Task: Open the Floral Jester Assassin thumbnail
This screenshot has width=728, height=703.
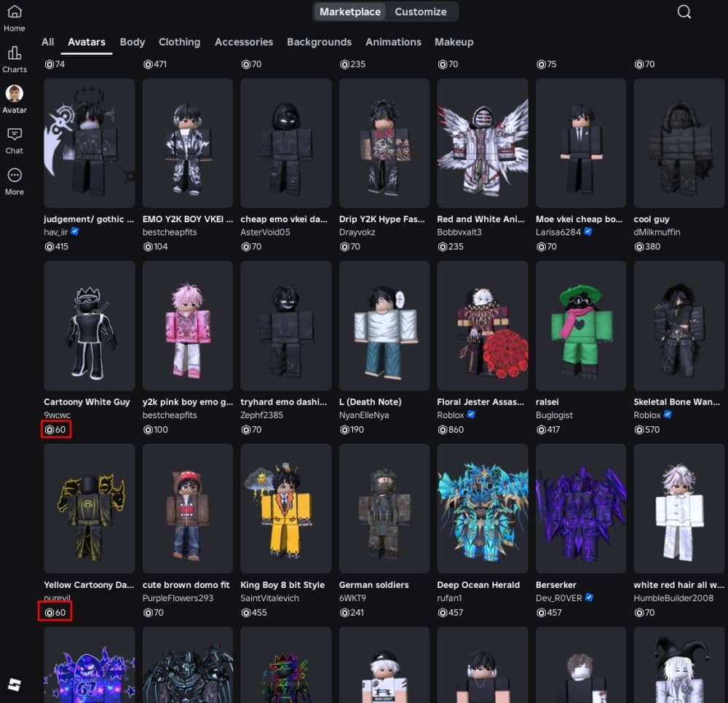Action: 483,326
